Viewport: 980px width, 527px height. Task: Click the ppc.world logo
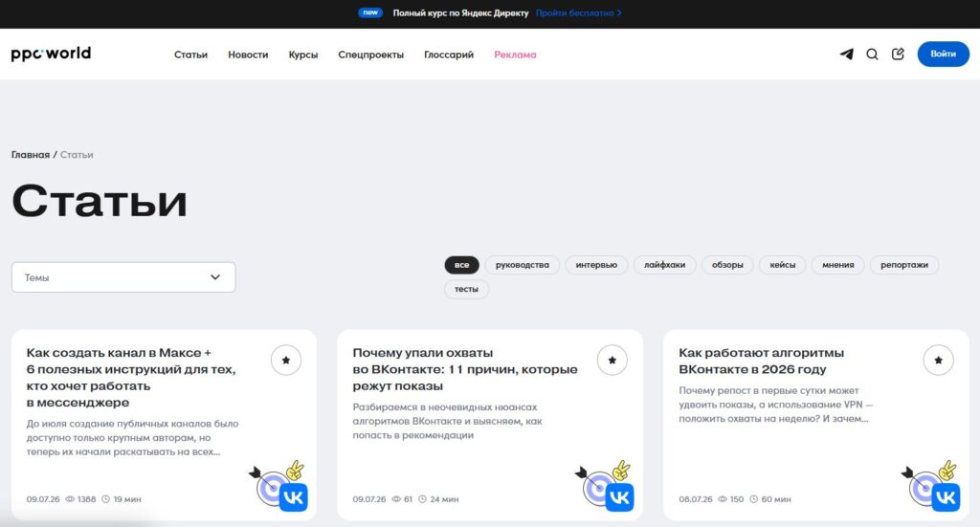click(x=51, y=54)
